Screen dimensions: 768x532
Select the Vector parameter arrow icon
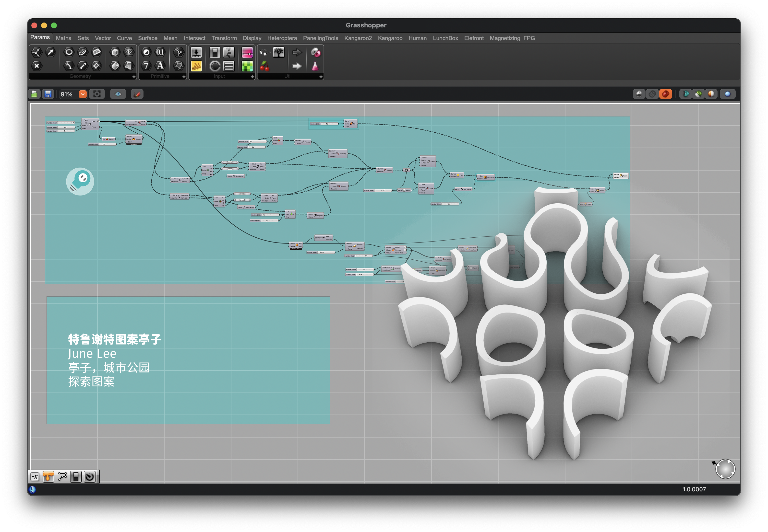click(x=50, y=52)
